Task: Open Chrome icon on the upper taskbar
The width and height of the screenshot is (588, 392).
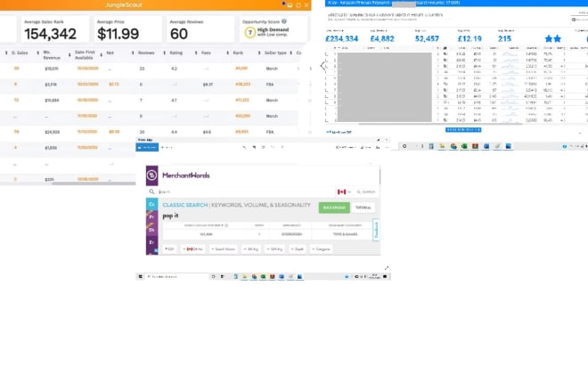Action: pyautogui.click(x=453, y=146)
